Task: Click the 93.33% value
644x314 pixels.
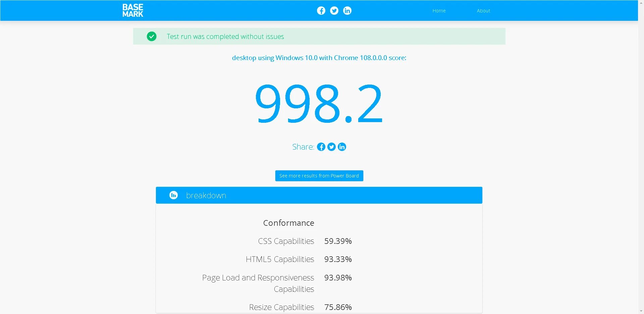Action: [338, 259]
